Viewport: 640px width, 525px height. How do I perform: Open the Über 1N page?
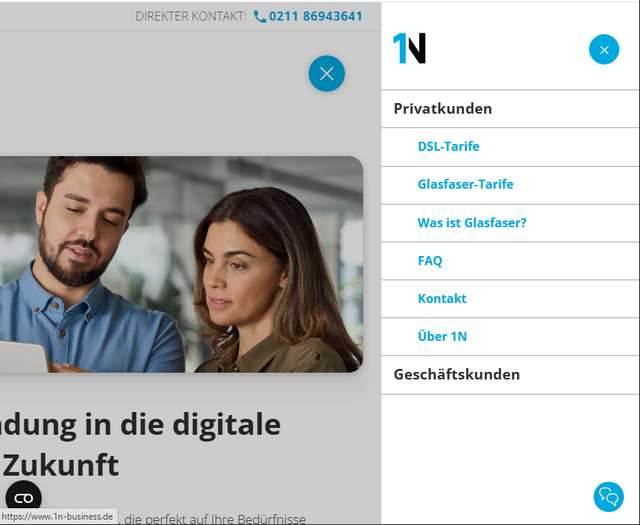click(442, 336)
